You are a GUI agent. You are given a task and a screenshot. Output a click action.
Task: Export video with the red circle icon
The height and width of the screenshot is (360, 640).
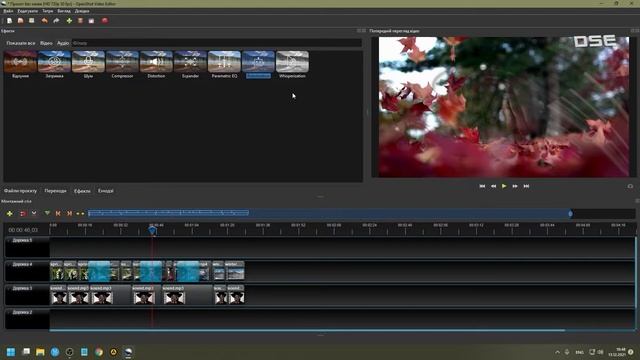(x=105, y=20)
